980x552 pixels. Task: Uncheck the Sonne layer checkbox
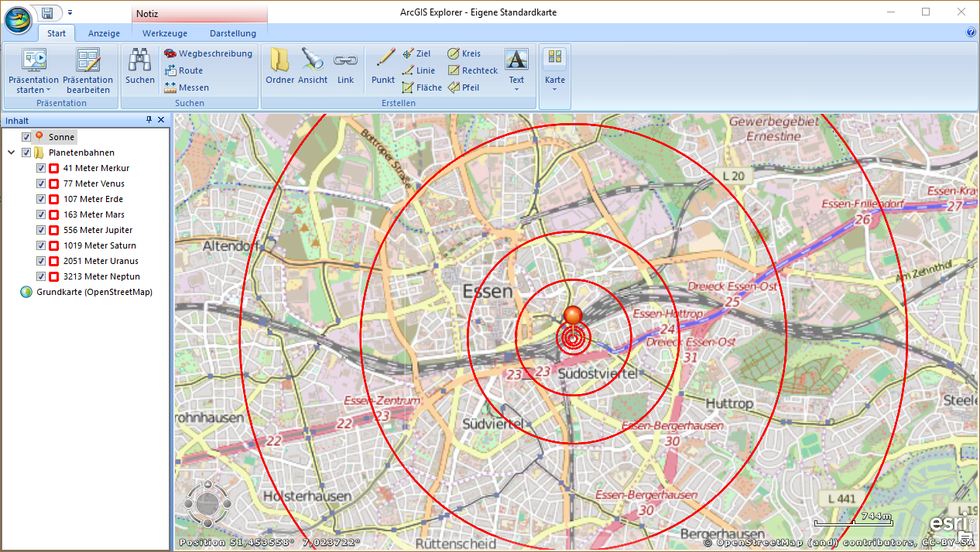[x=27, y=137]
